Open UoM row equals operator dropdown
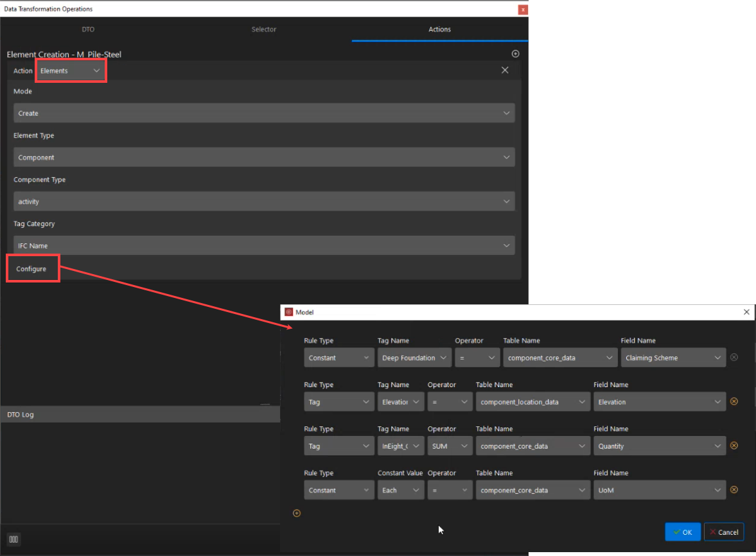Viewport: 756px width, 556px height. pos(450,491)
